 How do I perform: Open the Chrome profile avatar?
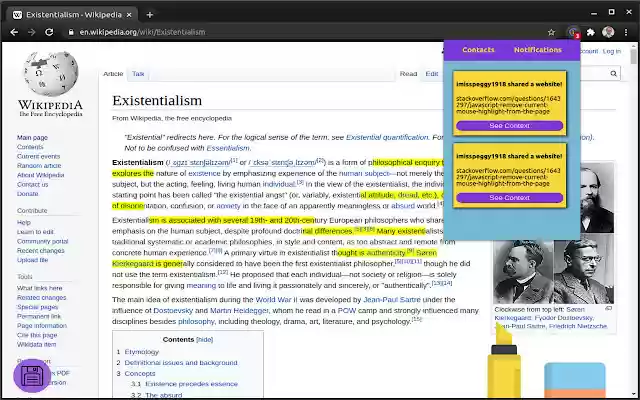(x=608, y=32)
